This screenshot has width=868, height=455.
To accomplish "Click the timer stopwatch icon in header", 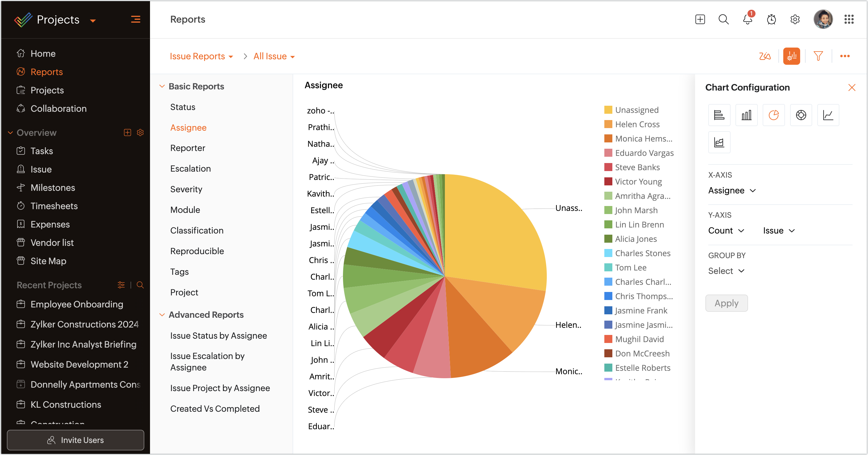I will point(771,19).
